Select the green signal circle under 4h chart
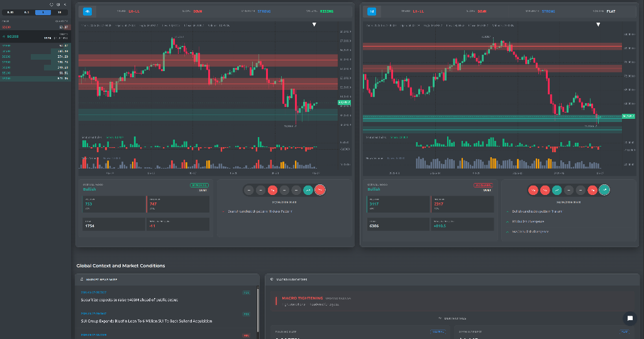 308,190
